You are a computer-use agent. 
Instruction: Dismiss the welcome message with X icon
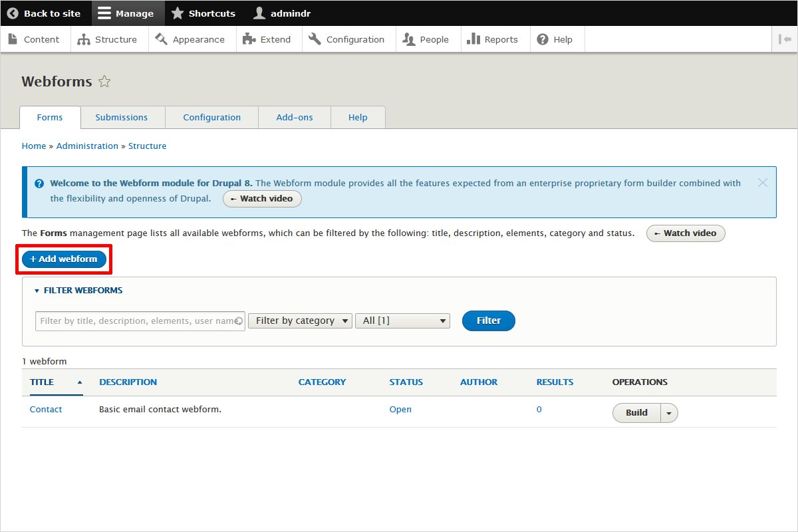(763, 183)
